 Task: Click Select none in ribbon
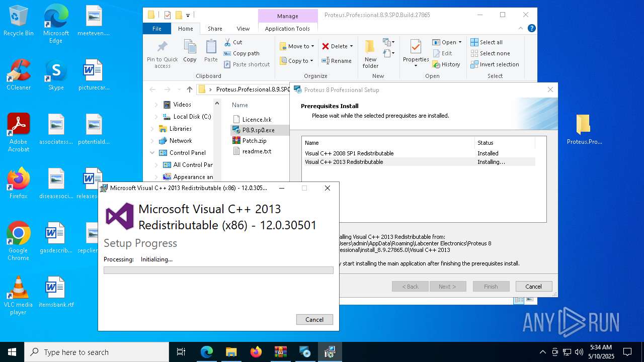point(490,53)
